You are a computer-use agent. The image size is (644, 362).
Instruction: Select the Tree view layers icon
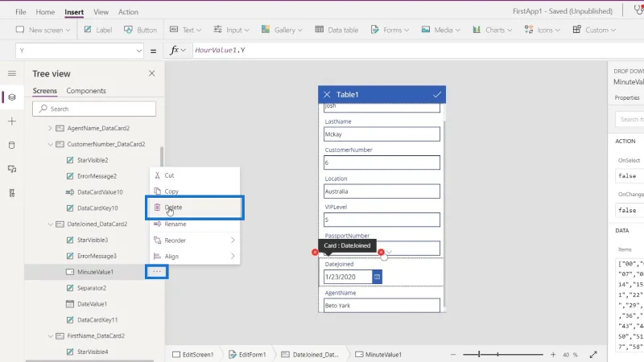pyautogui.click(x=12, y=97)
